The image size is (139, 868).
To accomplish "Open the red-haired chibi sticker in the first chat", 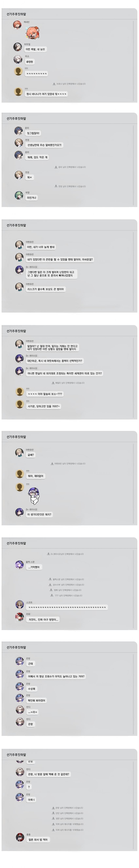I will click(x=33, y=33).
